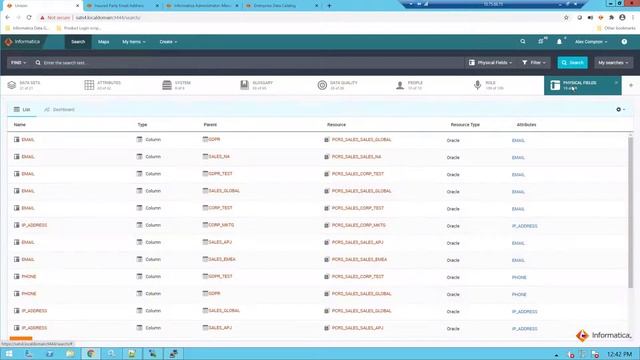Click resource icon beside PCRS_SALES_SALES_EMEA
The image size is (640, 360).
327,260
